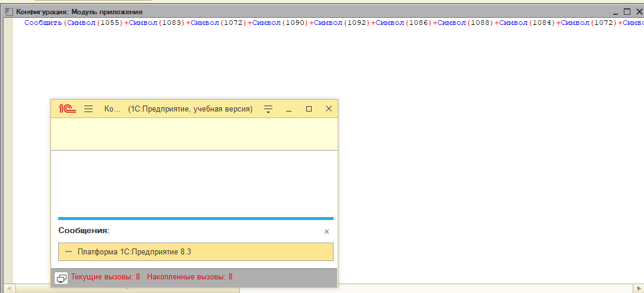Maximize the Модуль приложения editor window

tap(627, 12)
